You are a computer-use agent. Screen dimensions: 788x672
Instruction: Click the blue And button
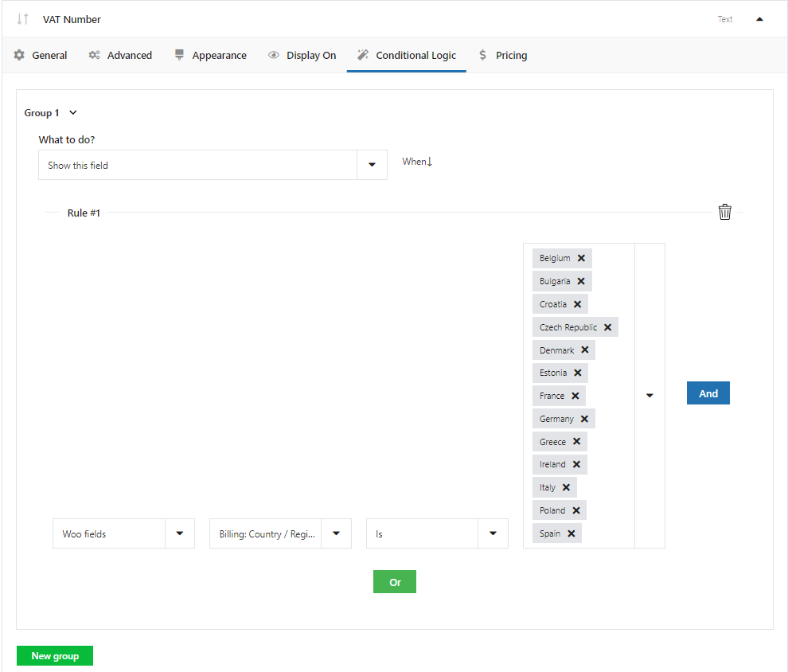(x=708, y=393)
